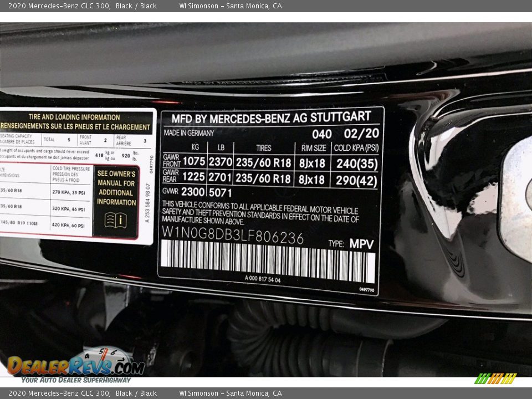The height and width of the screenshot is (399, 532).
Task: Click the 'KG' column header
Action: click(195, 147)
